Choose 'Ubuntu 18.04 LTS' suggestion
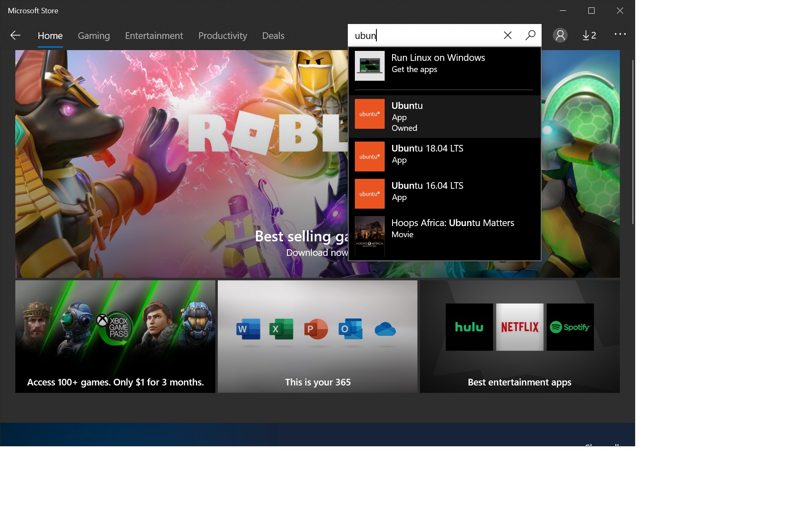Image resolution: width=795 pixels, height=532 pixels. coord(445,156)
